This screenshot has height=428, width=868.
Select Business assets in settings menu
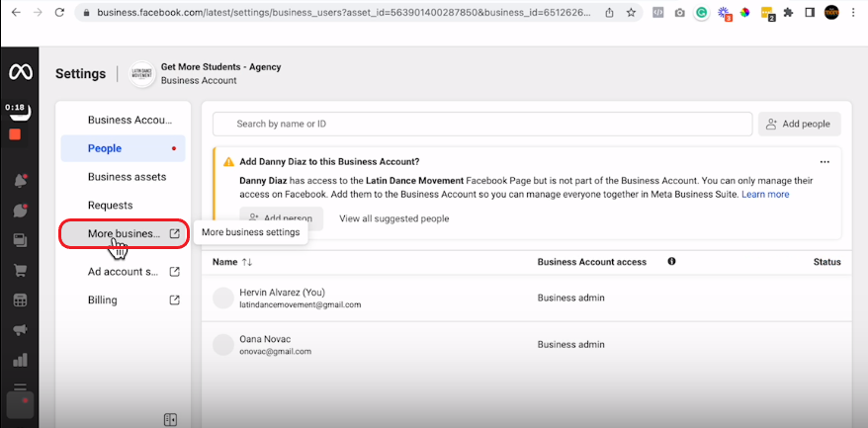tap(123, 177)
